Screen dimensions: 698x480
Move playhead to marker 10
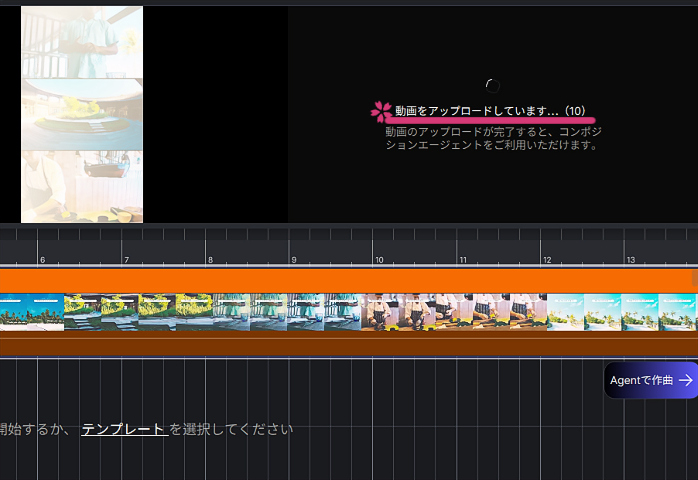378,259
